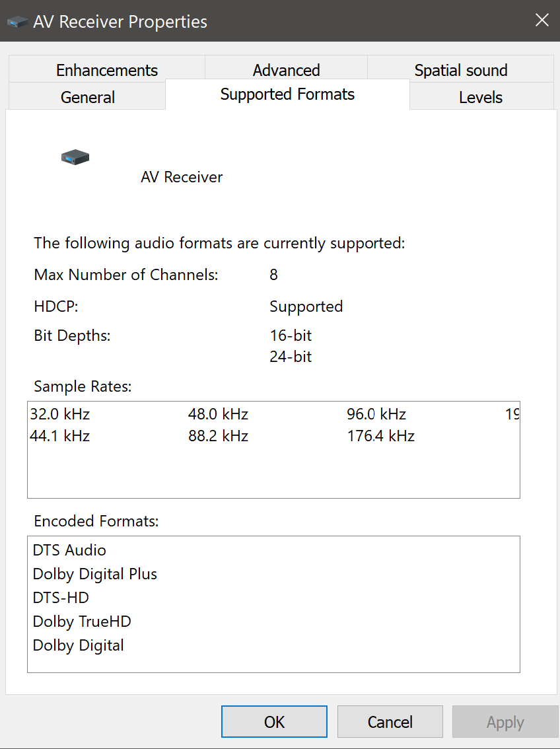Click the title bar receiver icon
The width and height of the screenshot is (560, 749).
coord(17,22)
